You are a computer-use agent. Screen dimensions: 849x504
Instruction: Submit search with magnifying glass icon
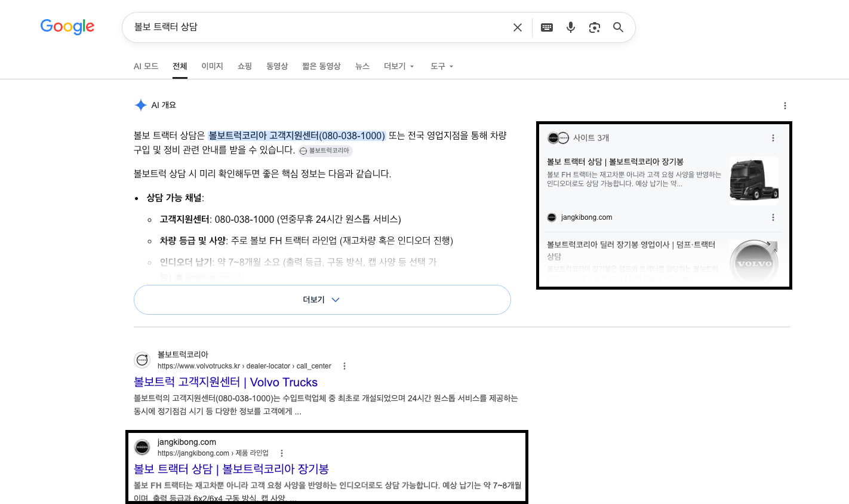coord(619,27)
